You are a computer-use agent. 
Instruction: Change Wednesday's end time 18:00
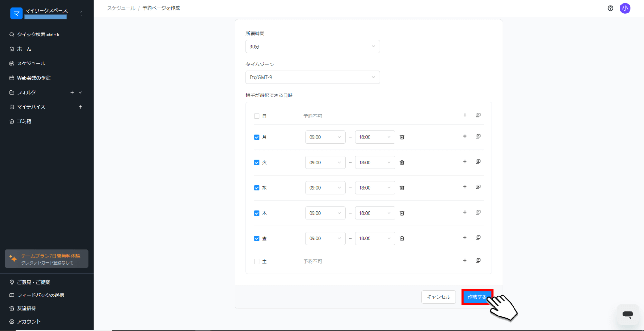click(x=375, y=188)
